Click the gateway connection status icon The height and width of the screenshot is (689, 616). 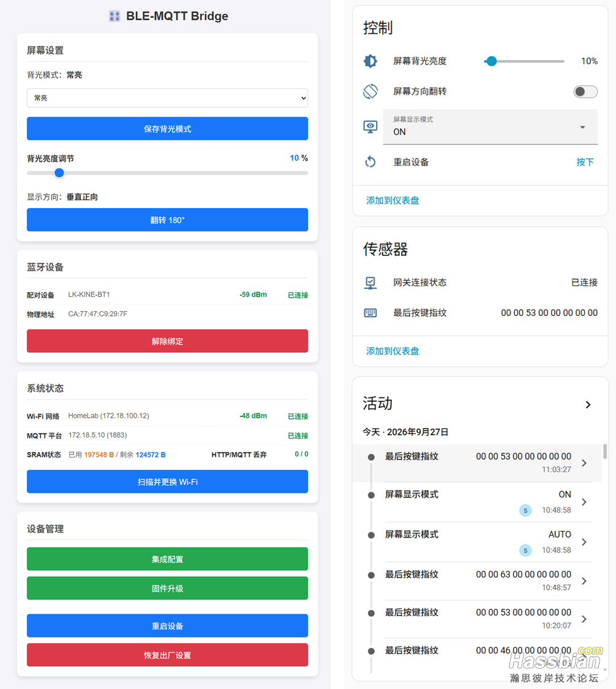[370, 282]
